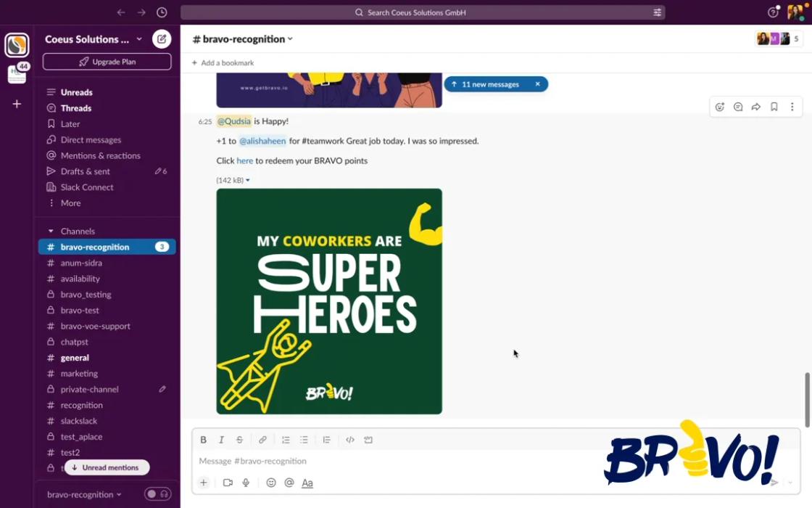Toggle strikethrough formatting
Viewport: 812px width, 508px height.
coord(239,440)
